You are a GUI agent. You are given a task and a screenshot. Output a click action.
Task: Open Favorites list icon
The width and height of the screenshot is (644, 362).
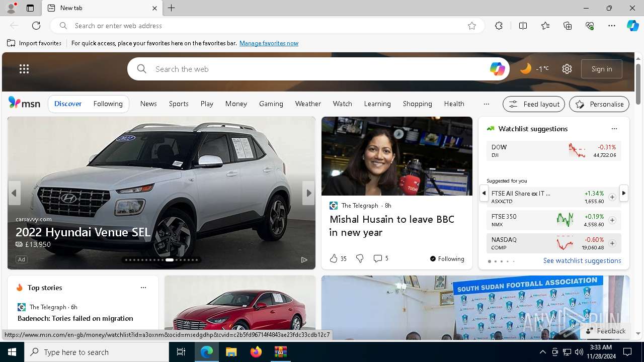click(545, 26)
